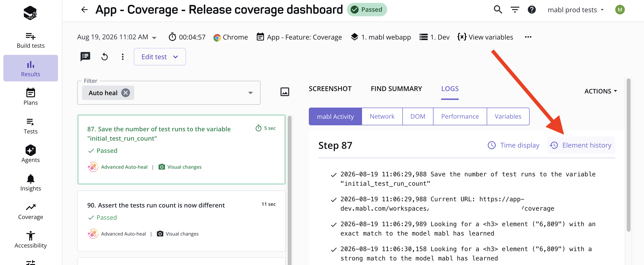Image resolution: width=644 pixels, height=265 pixels.
Task: Click log line about exact match
Action: pyautogui.click(x=468, y=229)
